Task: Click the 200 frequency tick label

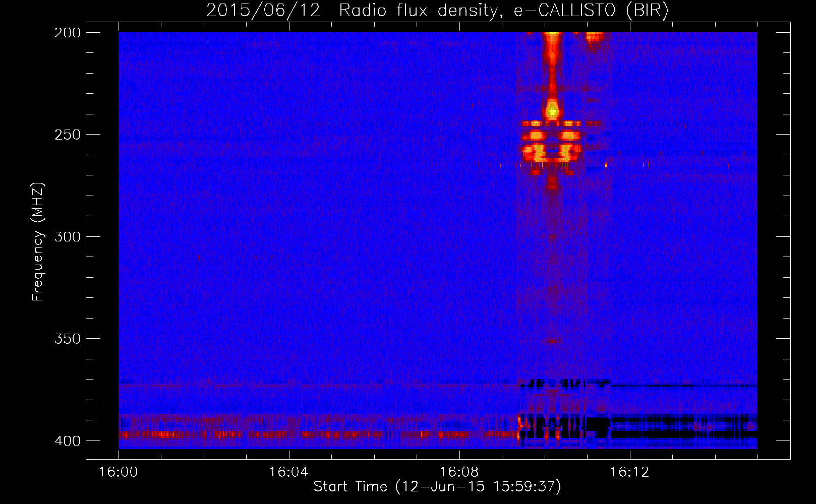Action: point(67,33)
